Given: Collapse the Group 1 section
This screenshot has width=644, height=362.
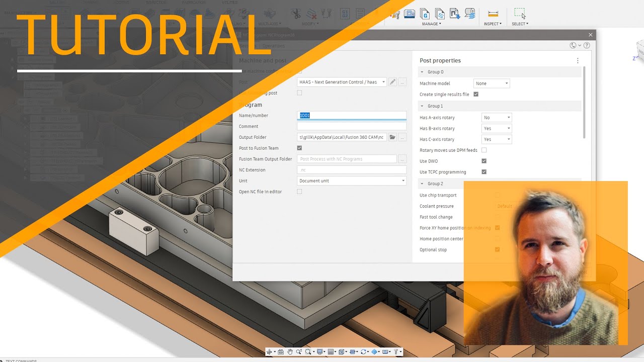Looking at the screenshot, I should (x=423, y=106).
